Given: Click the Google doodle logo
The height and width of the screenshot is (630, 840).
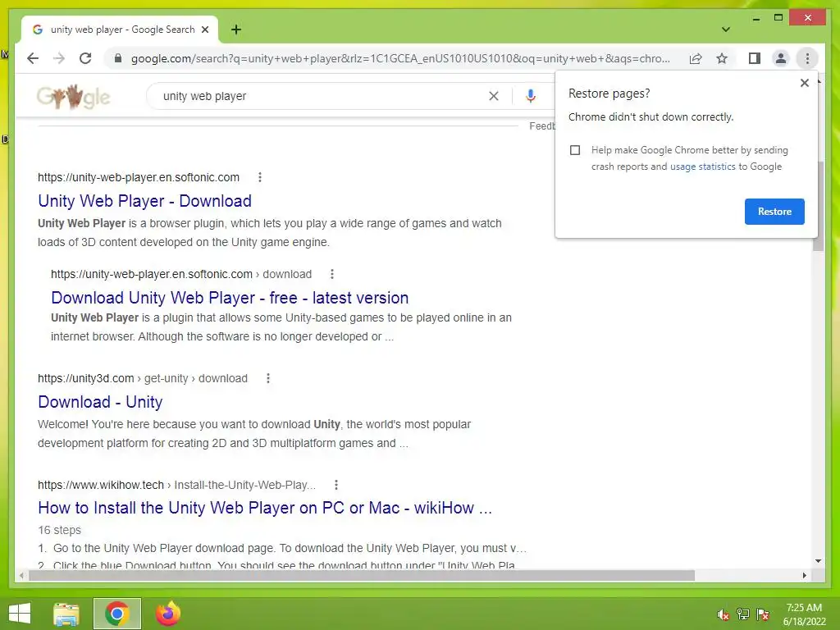Looking at the screenshot, I should [x=73, y=97].
